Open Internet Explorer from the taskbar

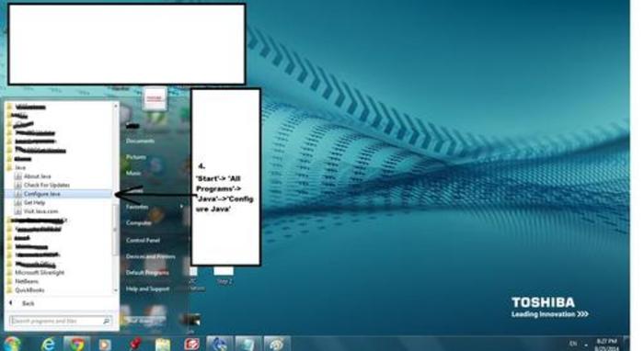coord(48,344)
